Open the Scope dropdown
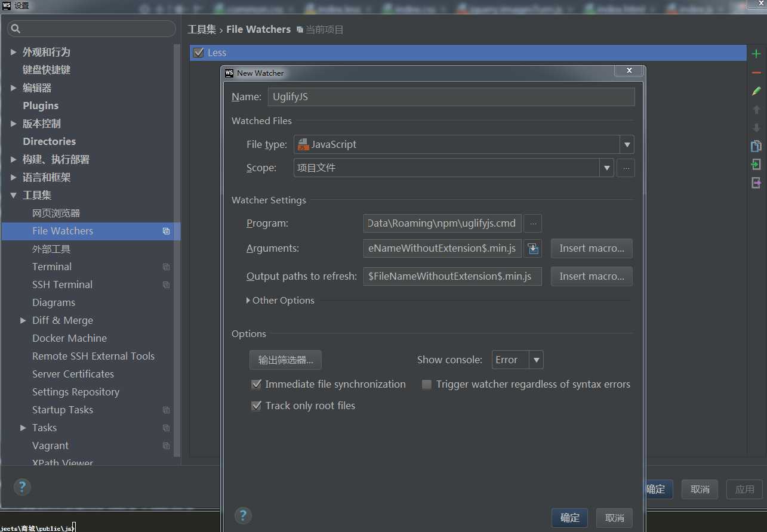Image resolution: width=767 pixels, height=532 pixels. (607, 168)
